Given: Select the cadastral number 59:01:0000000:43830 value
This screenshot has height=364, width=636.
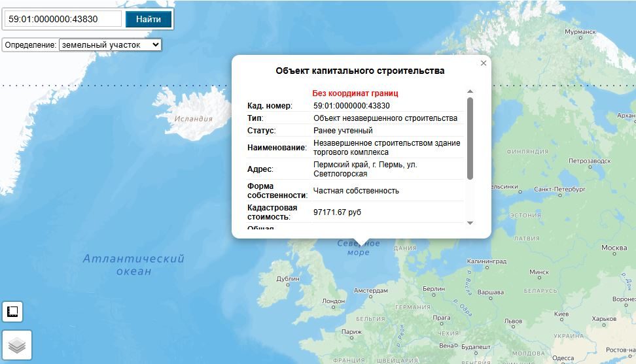Looking at the screenshot, I should [351, 106].
